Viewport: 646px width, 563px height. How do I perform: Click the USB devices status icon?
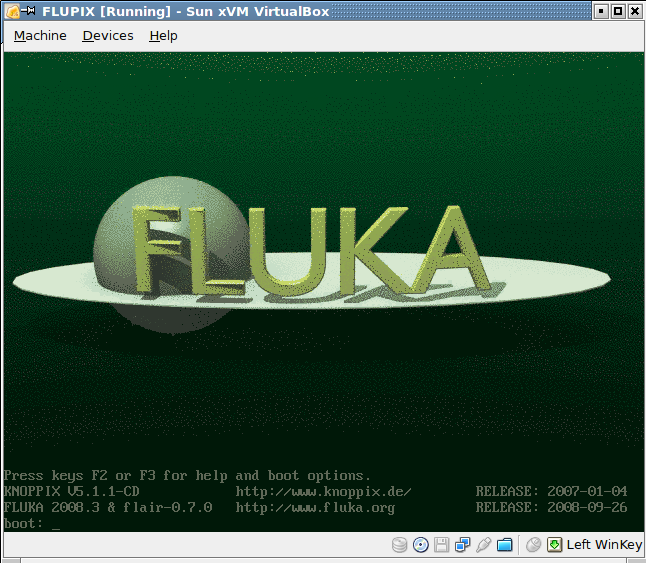483,545
